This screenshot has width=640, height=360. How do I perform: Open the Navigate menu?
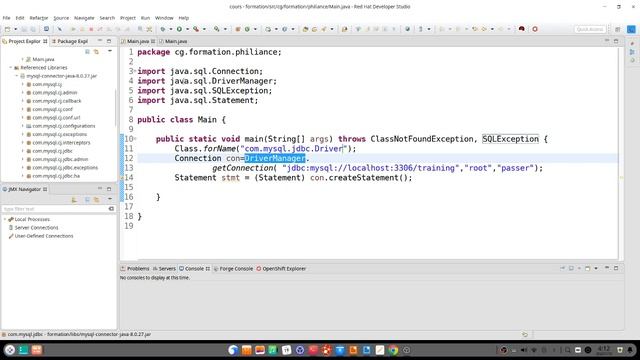coord(84,18)
